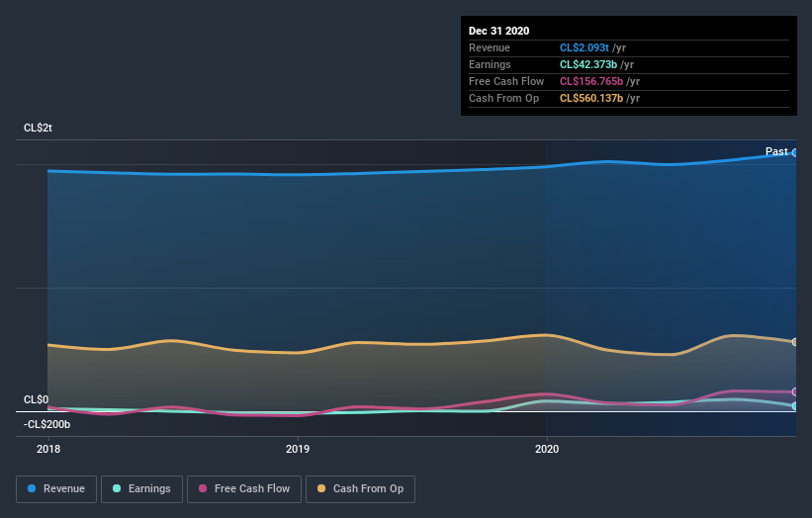Viewport: 812px width, 518px height.
Task: Click the Revenue line endpoint marker
Action: [795, 152]
